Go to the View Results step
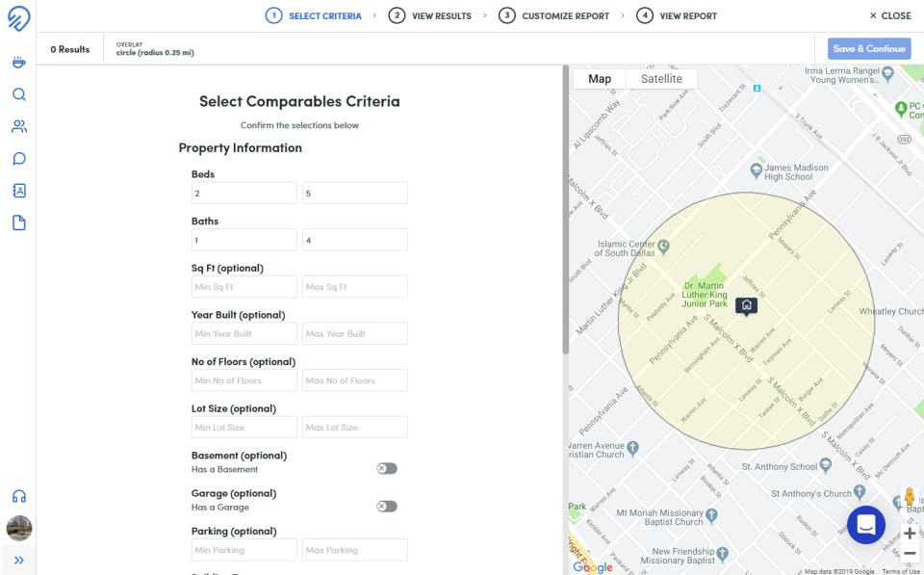Image resolution: width=924 pixels, height=575 pixels. pyautogui.click(x=430, y=16)
